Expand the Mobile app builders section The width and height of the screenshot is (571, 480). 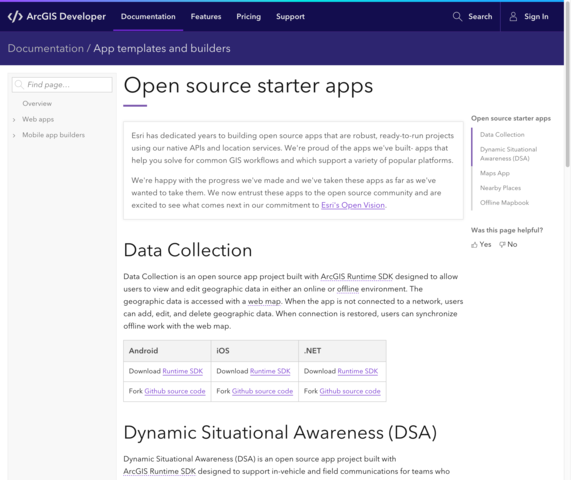[x=14, y=135]
